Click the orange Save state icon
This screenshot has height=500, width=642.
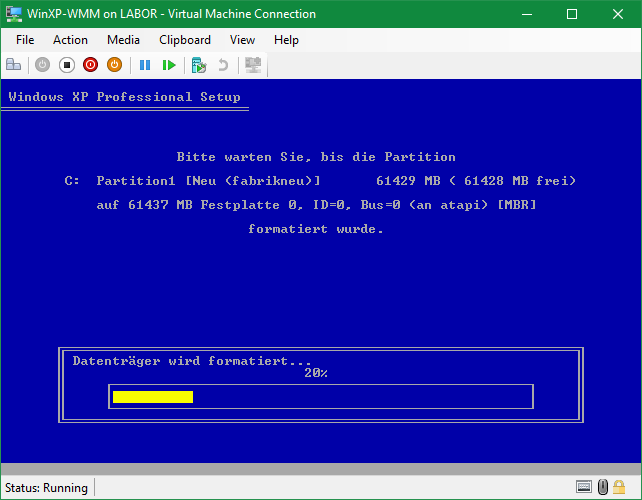pyautogui.click(x=114, y=65)
